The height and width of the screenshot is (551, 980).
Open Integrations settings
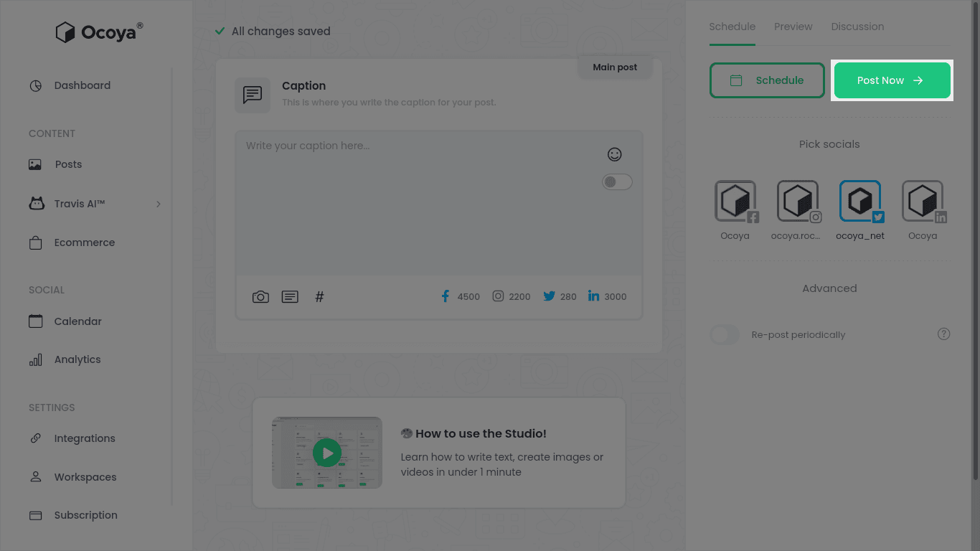coord(85,438)
